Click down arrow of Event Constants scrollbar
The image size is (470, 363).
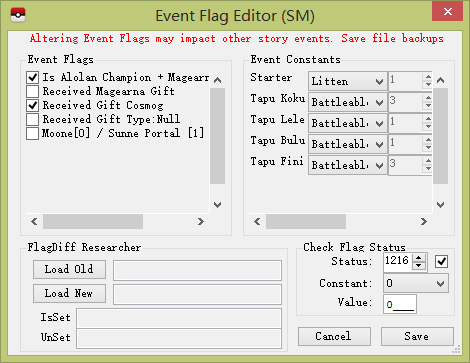[x=441, y=205]
